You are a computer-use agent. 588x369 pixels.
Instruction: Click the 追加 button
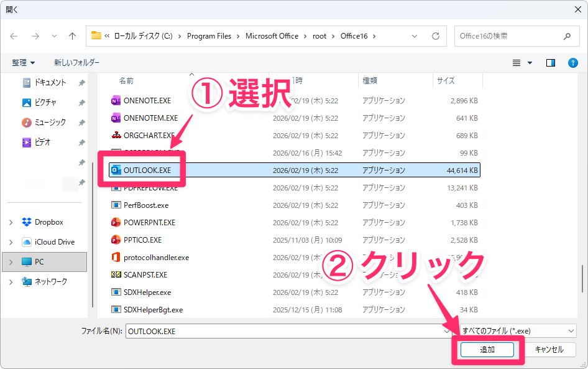tap(487, 350)
